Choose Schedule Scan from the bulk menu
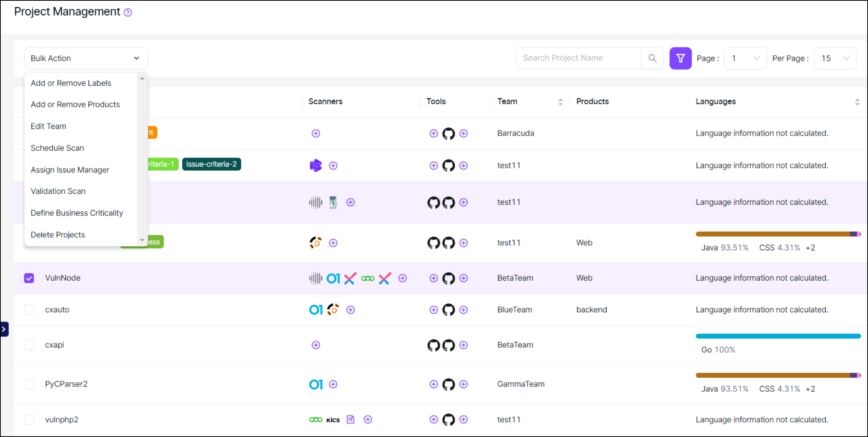The width and height of the screenshot is (868, 437). [57, 148]
